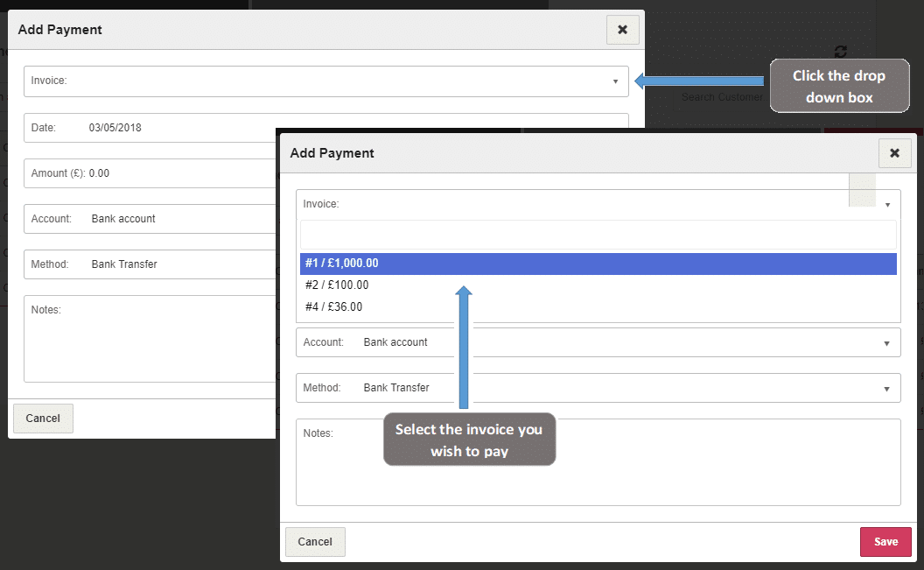This screenshot has width=924, height=570.
Task: Focus the invoice search box in dropdown
Action: tap(598, 235)
